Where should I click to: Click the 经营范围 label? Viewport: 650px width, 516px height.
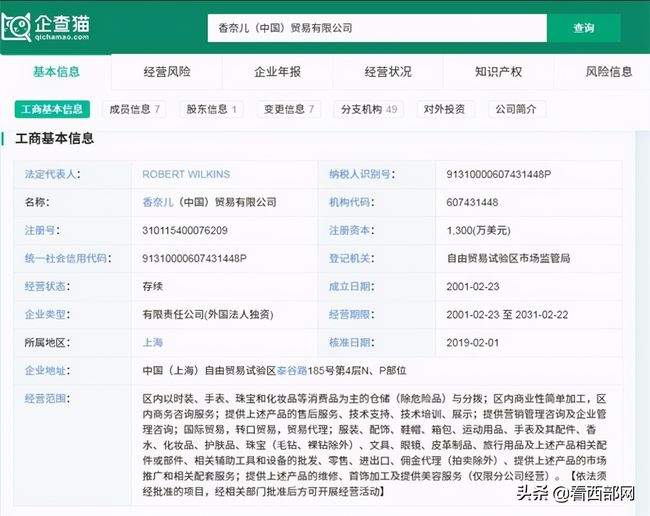47,399
